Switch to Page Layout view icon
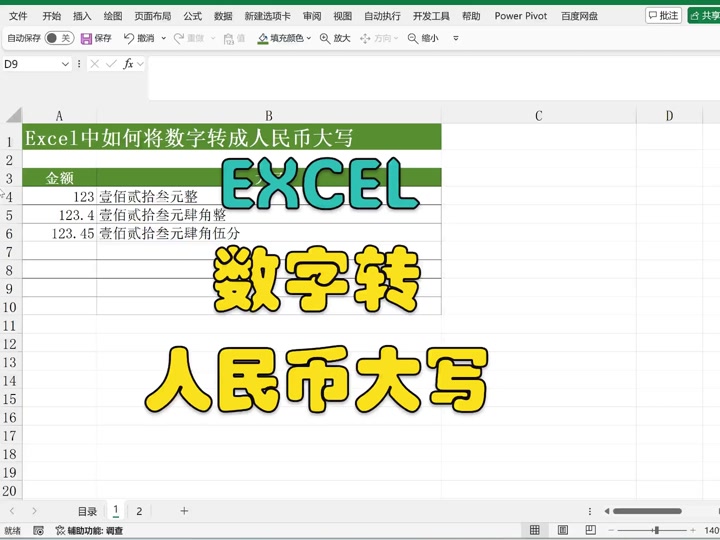This screenshot has height=540, width=720. click(x=563, y=530)
